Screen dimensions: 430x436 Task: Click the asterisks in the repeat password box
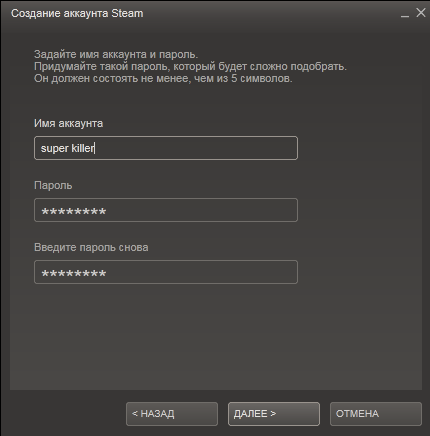click(x=74, y=274)
